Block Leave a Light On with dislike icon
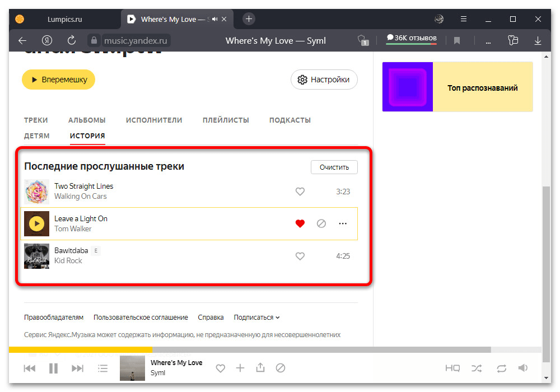This screenshot has height=392, width=560. (321, 223)
